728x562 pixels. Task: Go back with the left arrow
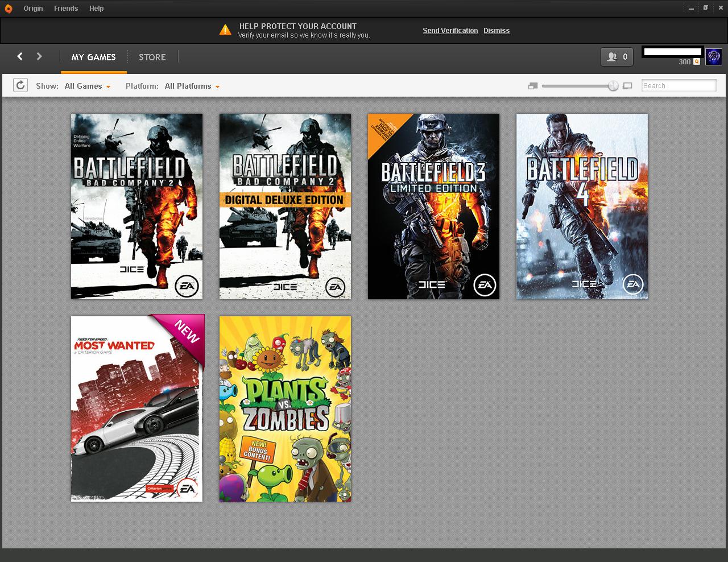20,56
